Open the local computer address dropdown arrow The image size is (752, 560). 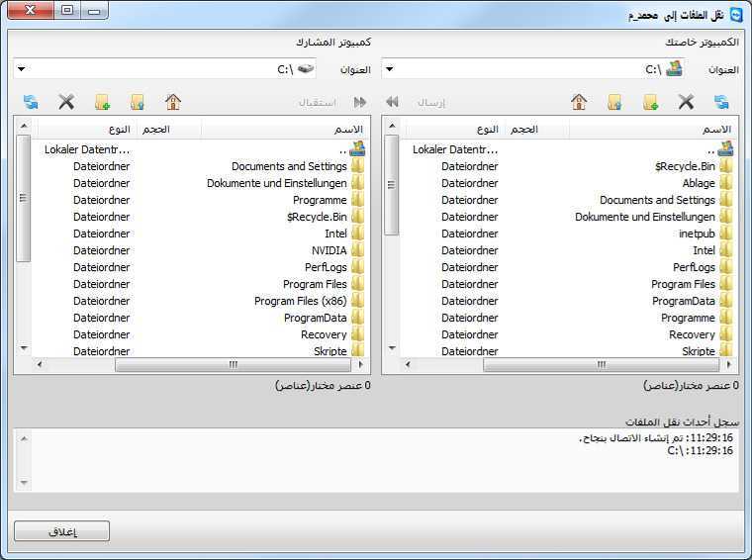[390, 69]
